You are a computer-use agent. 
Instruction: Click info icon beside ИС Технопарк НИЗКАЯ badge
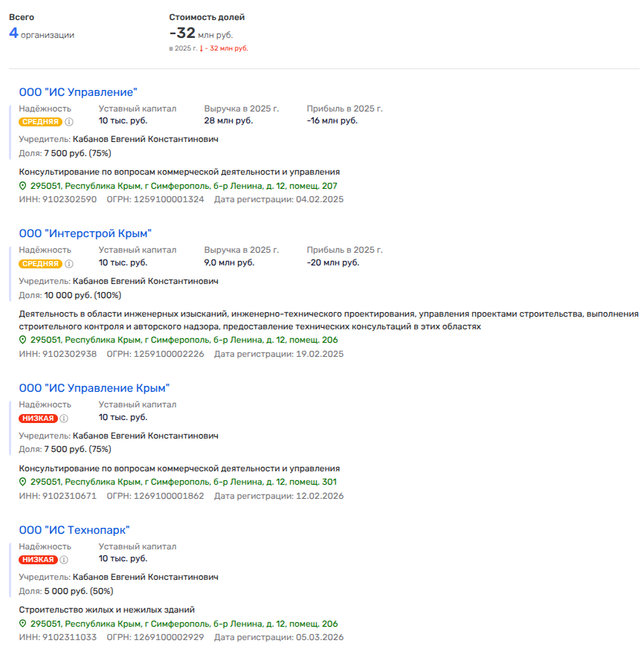(64, 560)
